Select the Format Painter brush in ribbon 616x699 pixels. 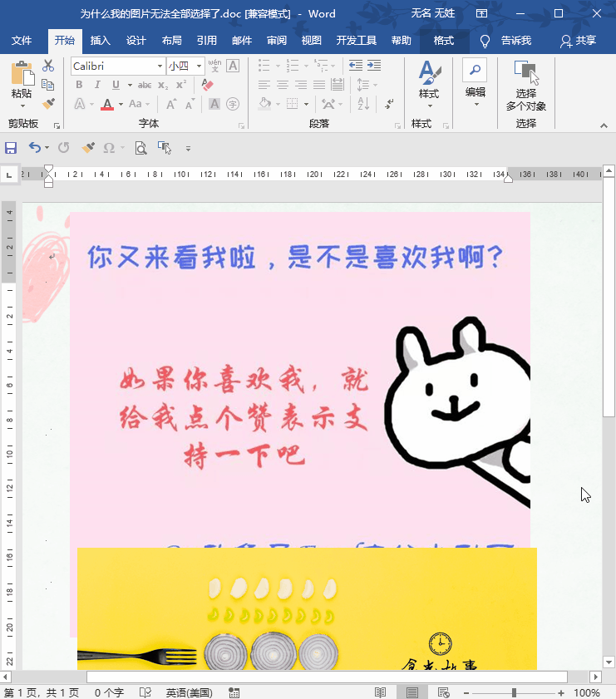(x=48, y=104)
